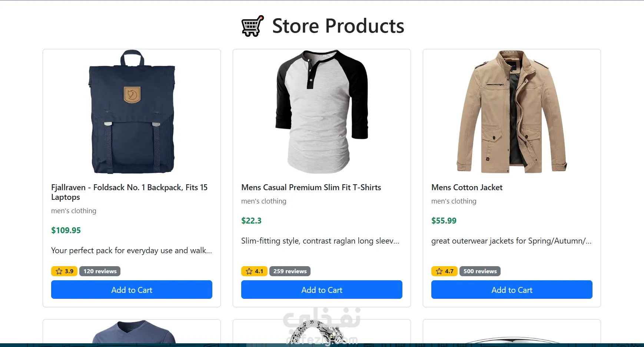Add Mens Cotton Jacket to cart
The image size is (644, 347).
[x=512, y=290]
